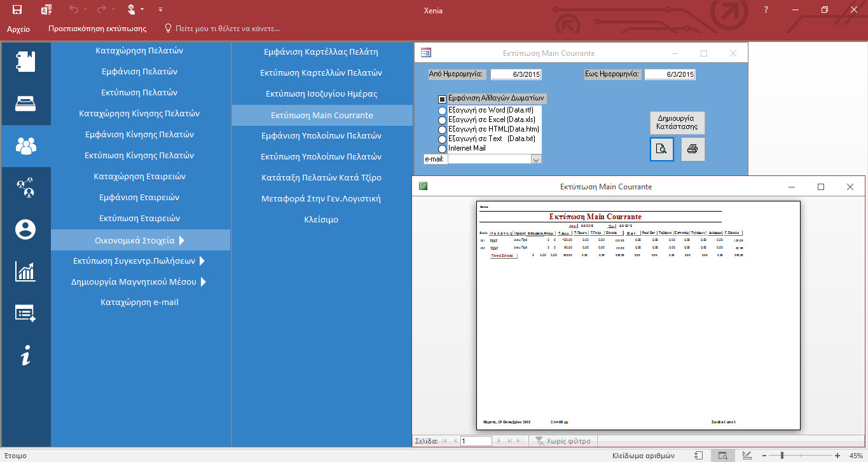Open the e-mail dropdown list
The width and height of the screenshot is (868, 462).
tap(536, 160)
